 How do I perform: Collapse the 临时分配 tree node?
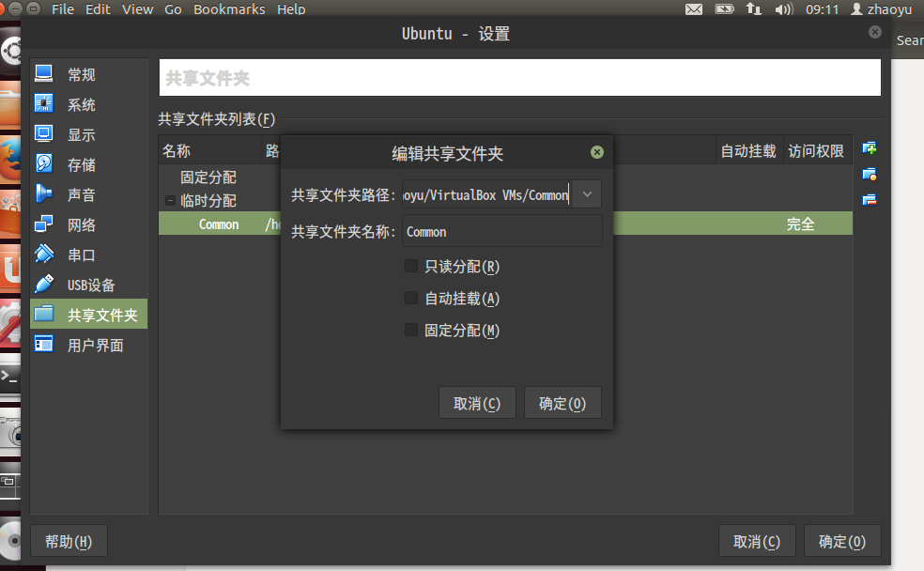(170, 201)
